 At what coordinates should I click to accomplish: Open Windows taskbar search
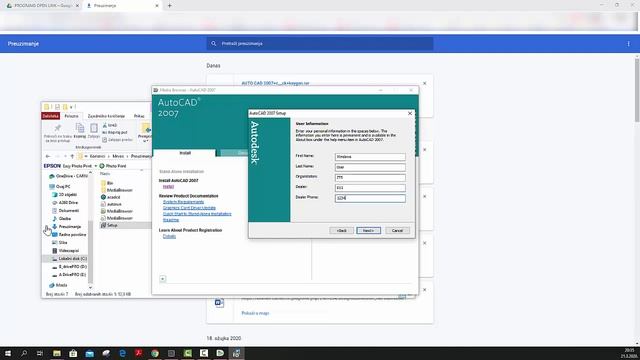(x=24, y=353)
